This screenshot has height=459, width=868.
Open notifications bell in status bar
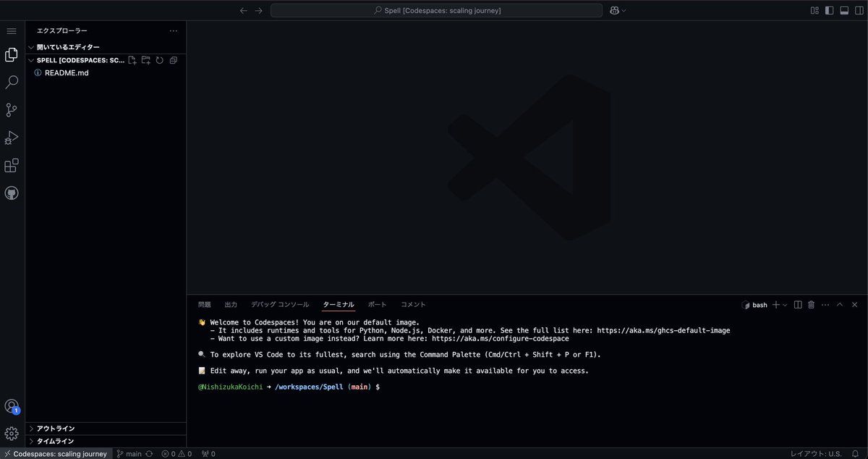tap(855, 454)
